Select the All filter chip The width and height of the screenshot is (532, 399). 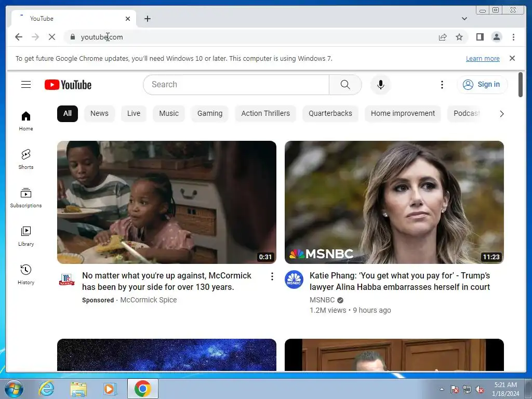pyautogui.click(x=68, y=114)
